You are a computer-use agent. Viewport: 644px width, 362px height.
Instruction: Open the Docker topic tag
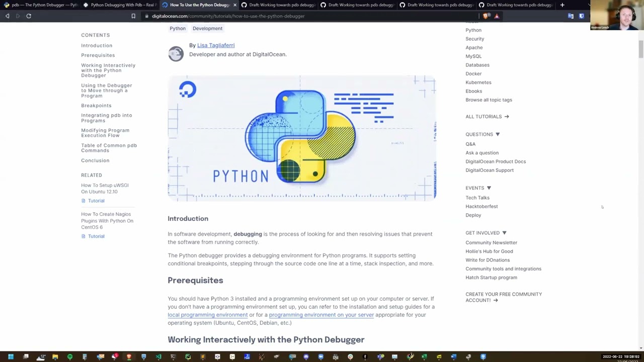point(473,74)
